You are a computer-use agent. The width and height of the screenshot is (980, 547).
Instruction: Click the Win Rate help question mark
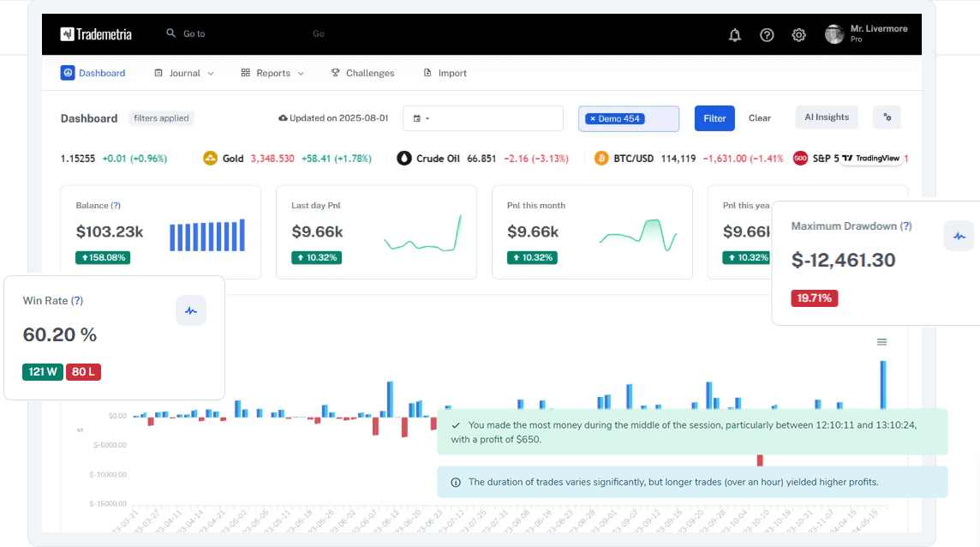coord(77,300)
